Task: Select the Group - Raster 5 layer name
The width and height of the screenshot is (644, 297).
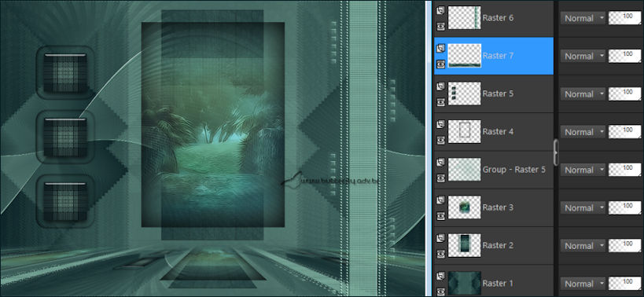Action: (x=513, y=170)
